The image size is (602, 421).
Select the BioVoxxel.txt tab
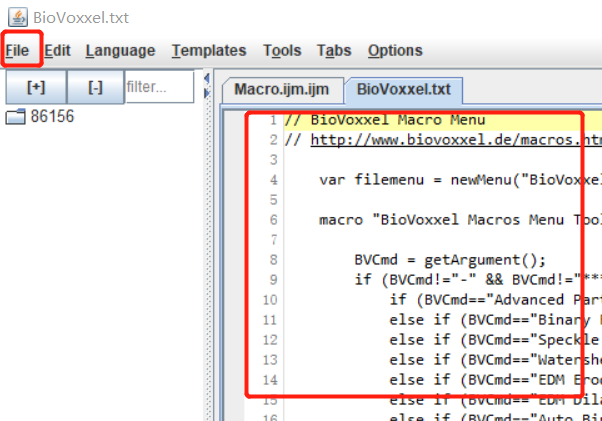[404, 89]
